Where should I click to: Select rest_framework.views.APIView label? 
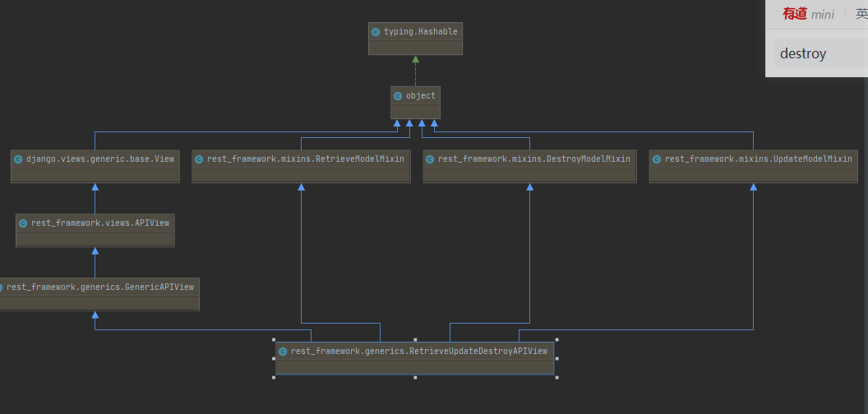click(x=100, y=223)
